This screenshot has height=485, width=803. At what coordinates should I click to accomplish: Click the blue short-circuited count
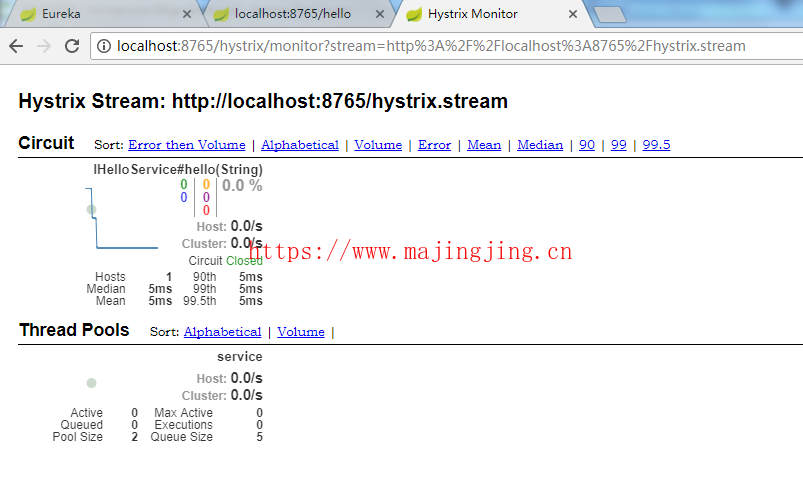184,197
